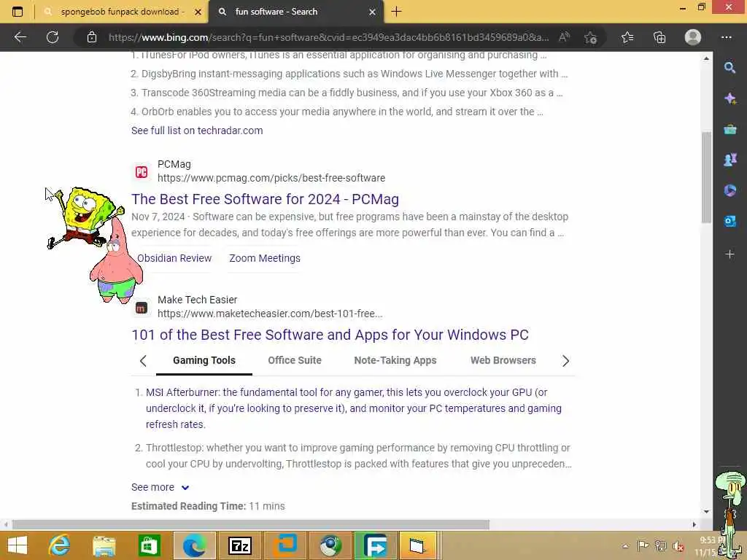Open the Collections icon
Viewport: 747px width, 560px height.
(x=659, y=37)
